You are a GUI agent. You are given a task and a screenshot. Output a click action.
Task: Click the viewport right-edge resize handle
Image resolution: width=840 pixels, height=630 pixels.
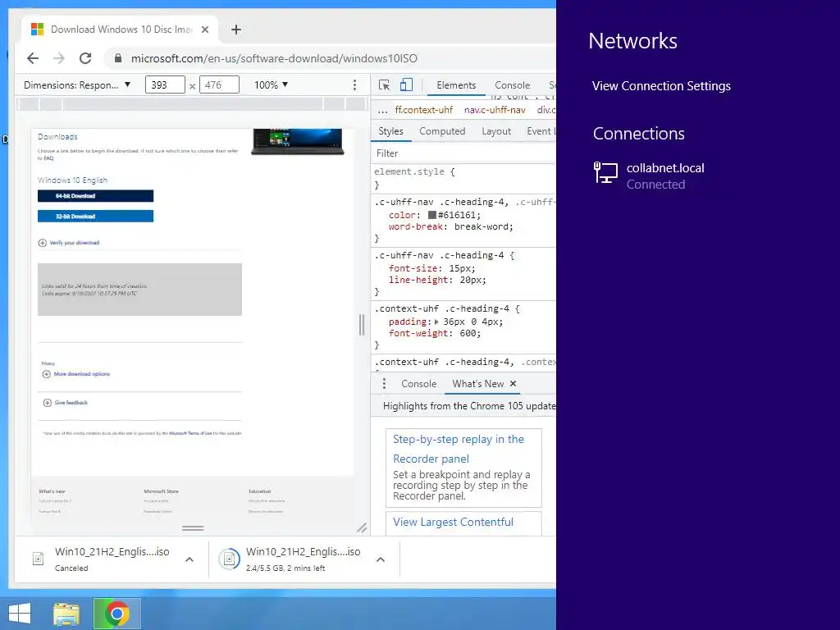[x=362, y=325]
